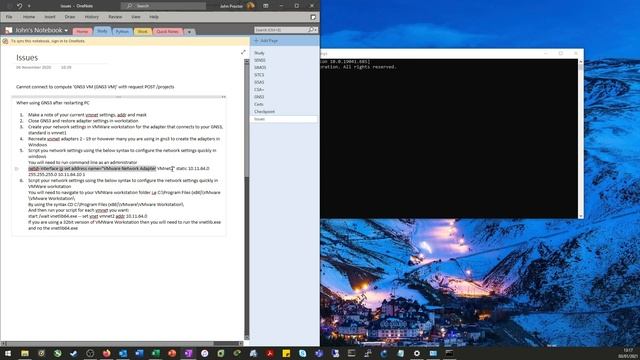
Task: Open the Insert ribbon tab
Action: coord(50,17)
